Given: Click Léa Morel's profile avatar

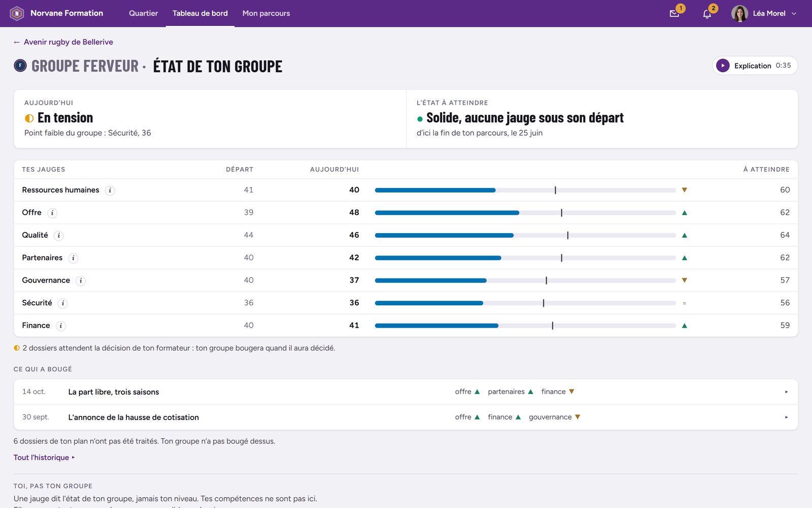Looking at the screenshot, I should coord(739,13).
